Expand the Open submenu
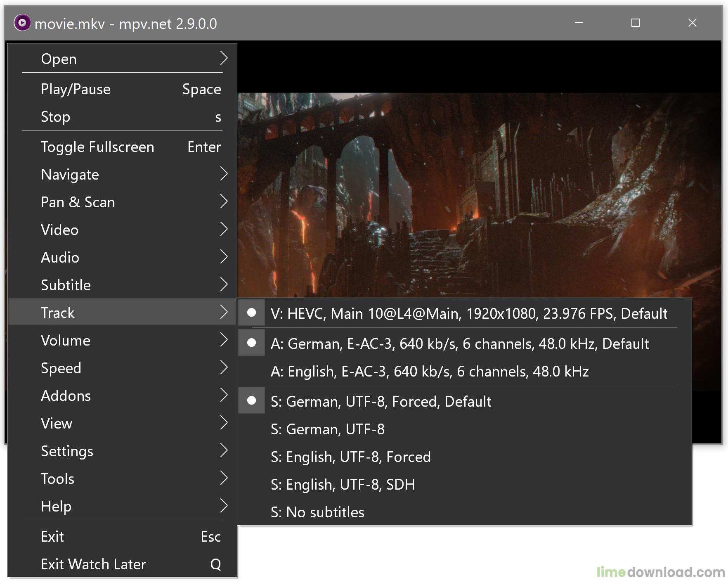 122,59
